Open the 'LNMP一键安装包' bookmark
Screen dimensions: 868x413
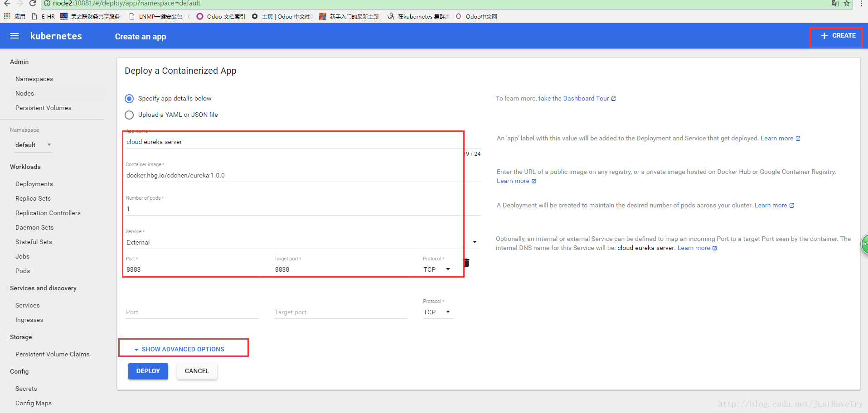point(159,16)
